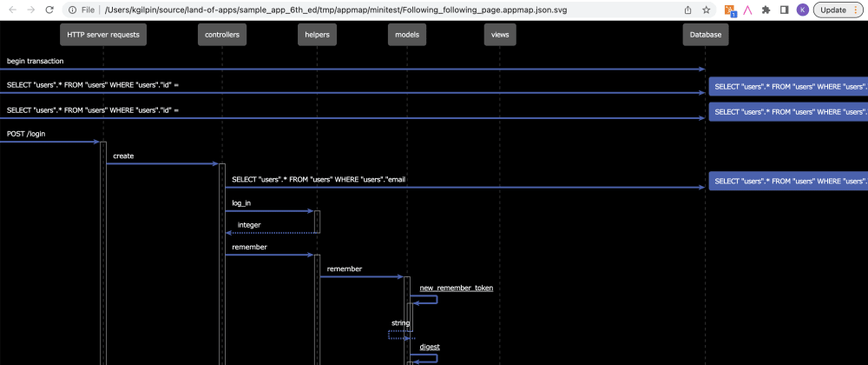Click the 'POST /login' request label
This screenshot has height=365, width=868.
click(28, 134)
